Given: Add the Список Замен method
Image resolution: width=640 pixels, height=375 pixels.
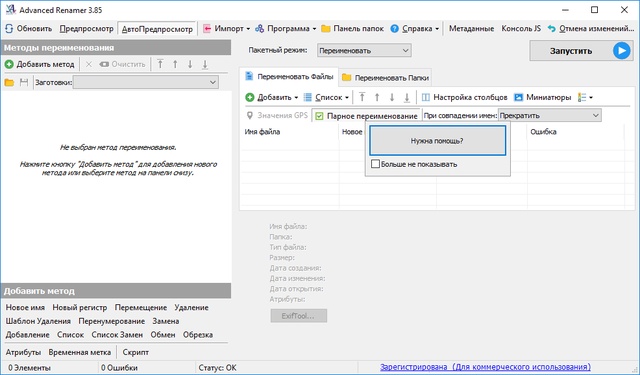Looking at the screenshot, I should pyautogui.click(x=117, y=335).
